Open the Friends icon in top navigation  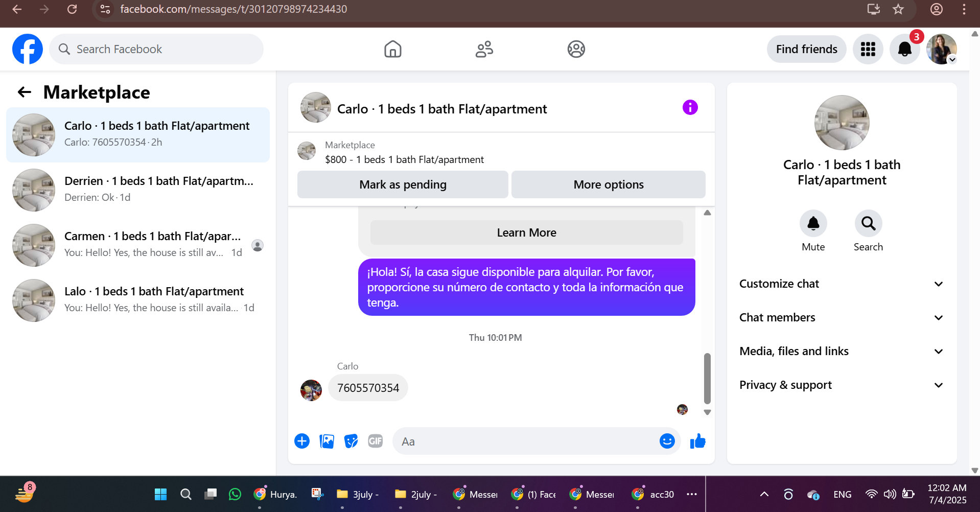484,49
